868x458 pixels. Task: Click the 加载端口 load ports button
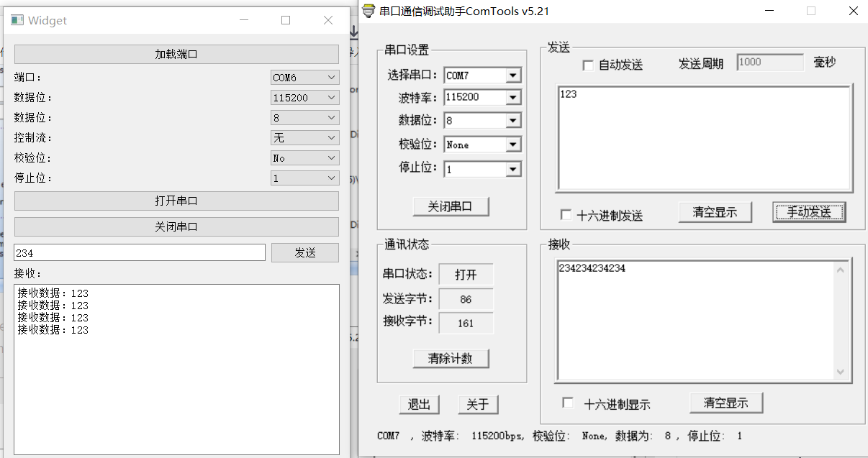(176, 54)
